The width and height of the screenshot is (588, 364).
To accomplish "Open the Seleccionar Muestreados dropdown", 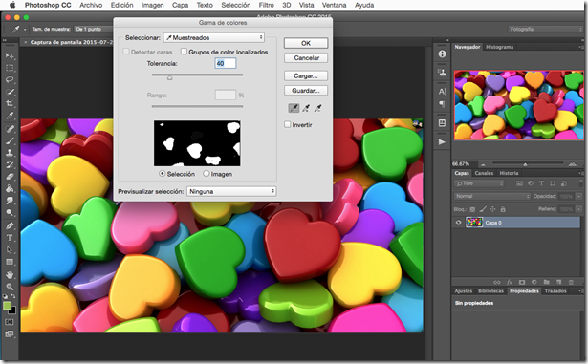I will [214, 37].
